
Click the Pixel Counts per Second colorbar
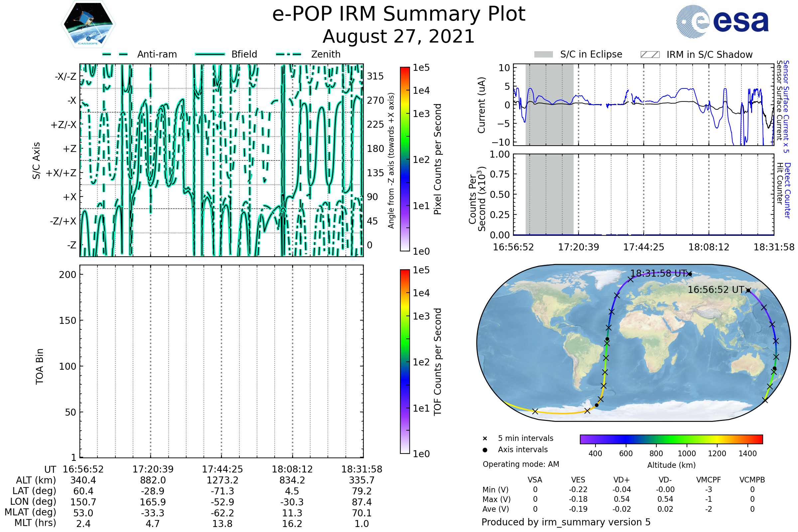click(x=405, y=159)
